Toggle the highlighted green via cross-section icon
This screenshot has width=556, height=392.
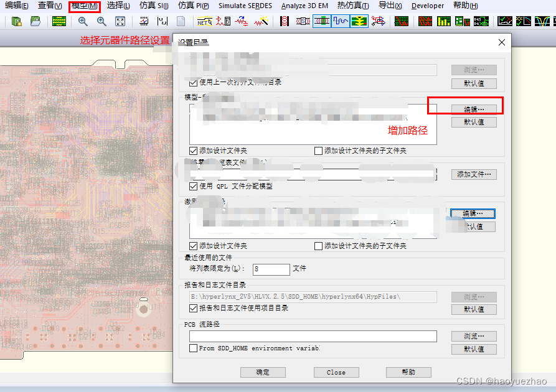point(322,22)
